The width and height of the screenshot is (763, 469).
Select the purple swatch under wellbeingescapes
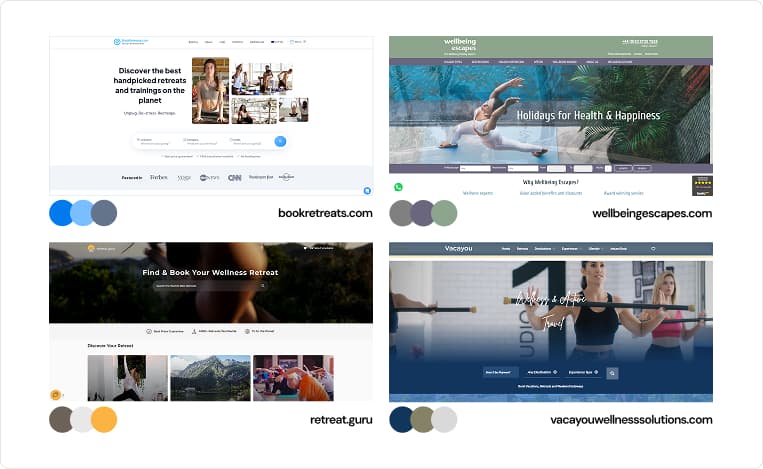click(422, 213)
